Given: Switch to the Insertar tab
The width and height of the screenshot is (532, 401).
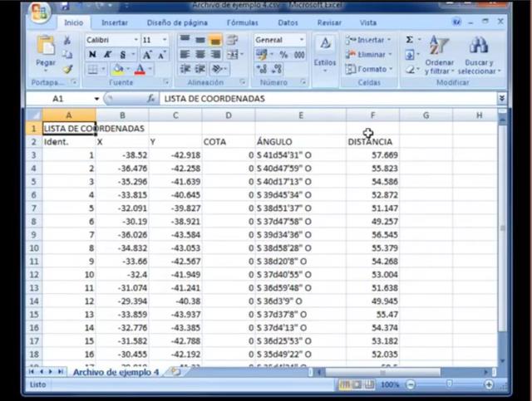Looking at the screenshot, I should tap(115, 22).
